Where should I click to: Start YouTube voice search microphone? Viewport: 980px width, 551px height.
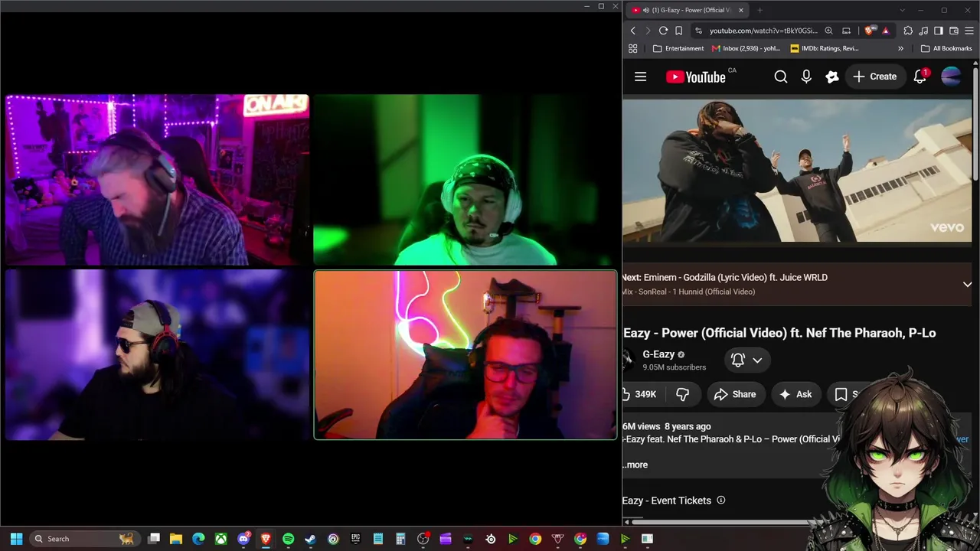pos(806,77)
